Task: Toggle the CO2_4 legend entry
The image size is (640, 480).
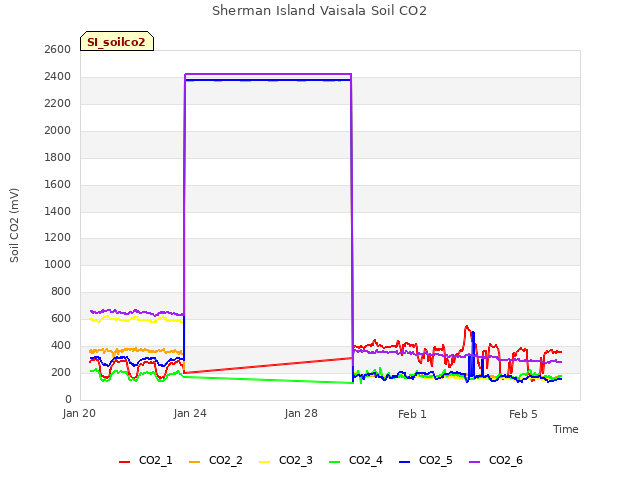Action: [x=356, y=461]
